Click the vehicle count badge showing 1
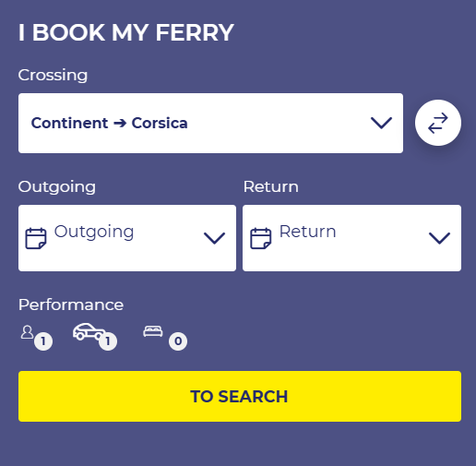 pos(108,341)
